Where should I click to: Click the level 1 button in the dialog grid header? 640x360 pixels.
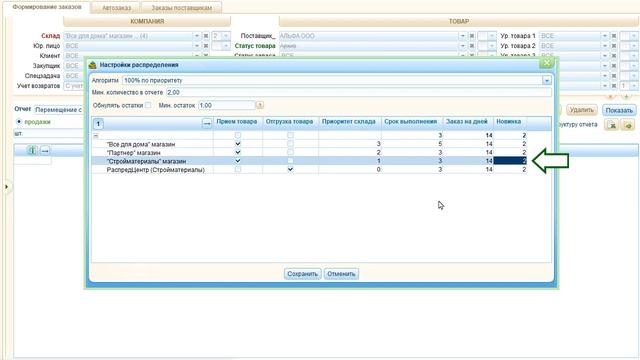click(98, 124)
